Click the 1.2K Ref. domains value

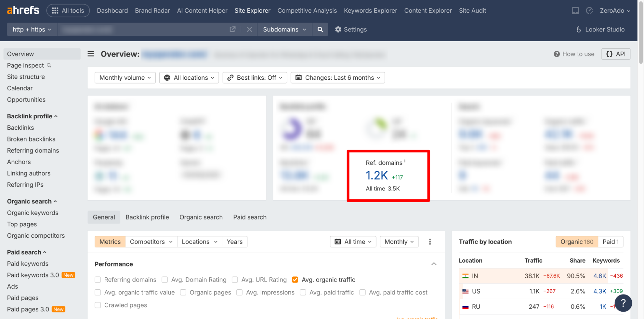(x=377, y=176)
